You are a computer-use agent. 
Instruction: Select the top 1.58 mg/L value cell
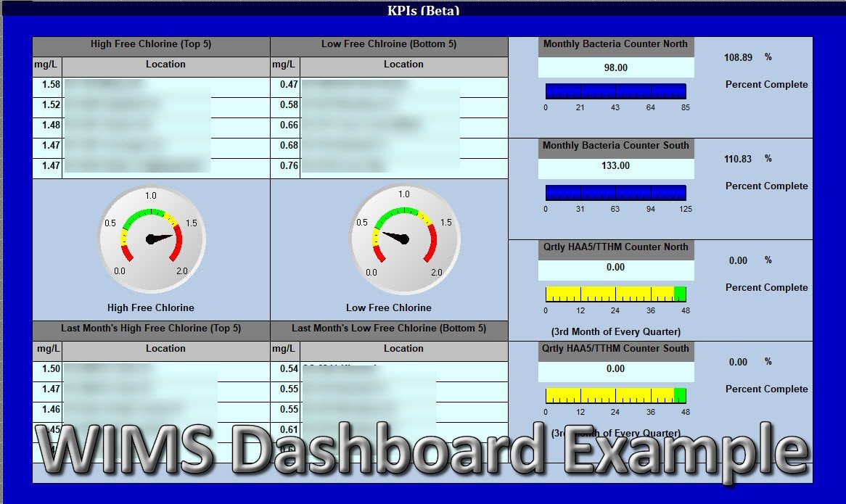[x=46, y=84]
